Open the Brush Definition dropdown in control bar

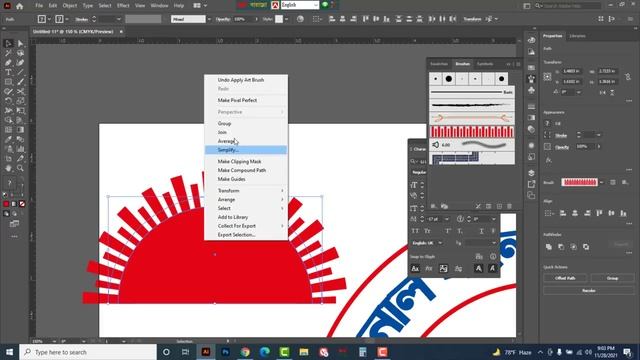pos(209,19)
